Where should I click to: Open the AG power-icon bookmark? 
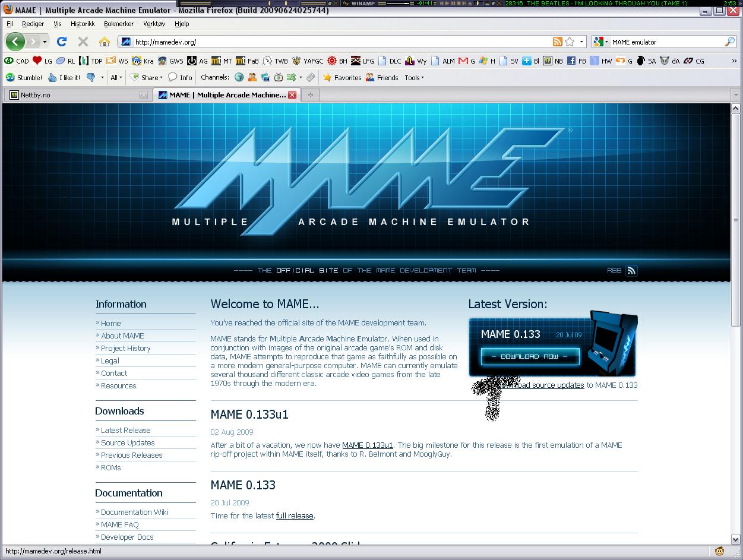point(198,61)
